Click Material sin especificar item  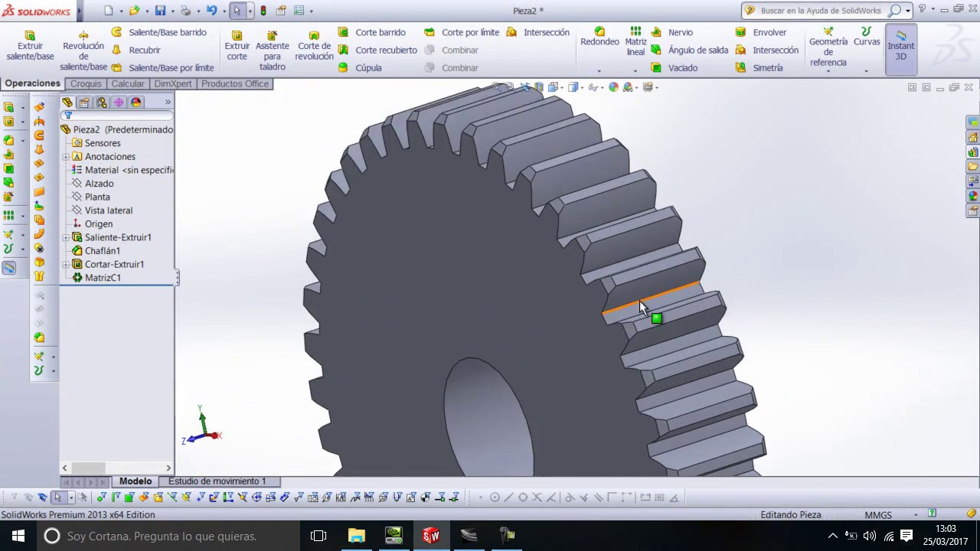coord(129,170)
